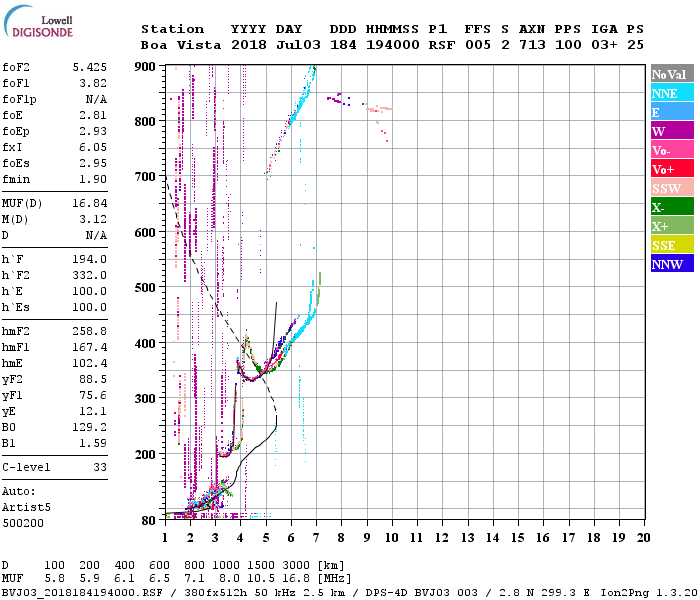
Task: Select the W purple legend swatch
Action: tap(672, 131)
